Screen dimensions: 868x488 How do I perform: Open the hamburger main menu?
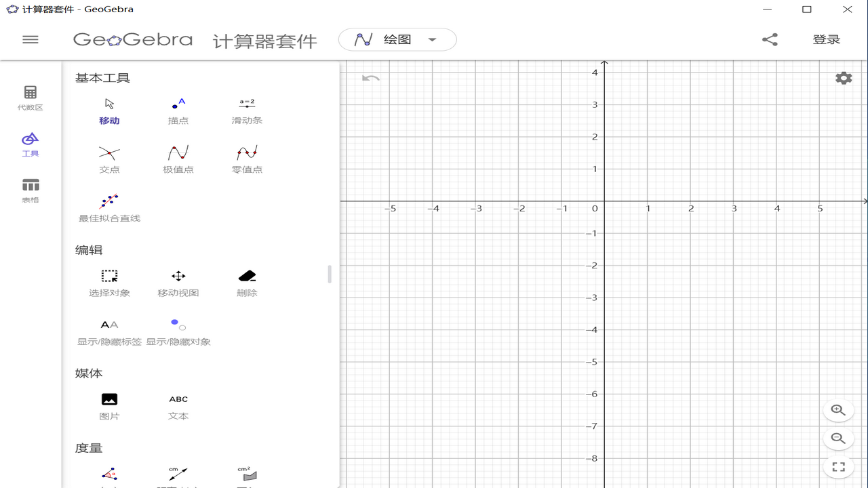pos(30,39)
